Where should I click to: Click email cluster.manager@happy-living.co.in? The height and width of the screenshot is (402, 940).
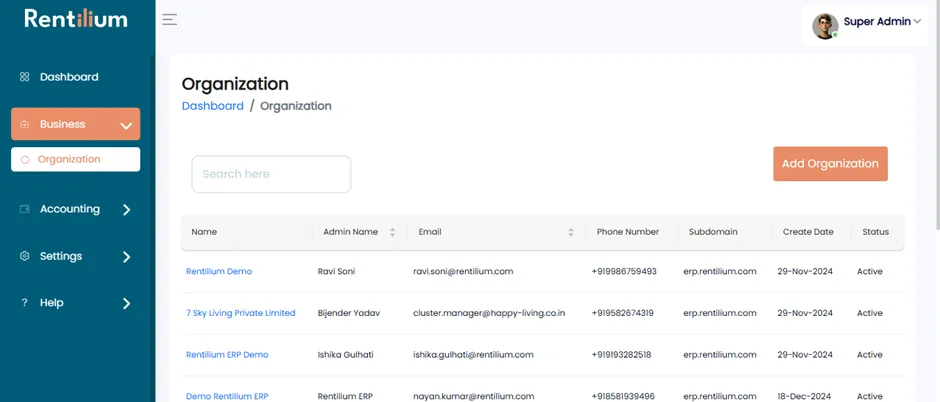[x=489, y=313]
